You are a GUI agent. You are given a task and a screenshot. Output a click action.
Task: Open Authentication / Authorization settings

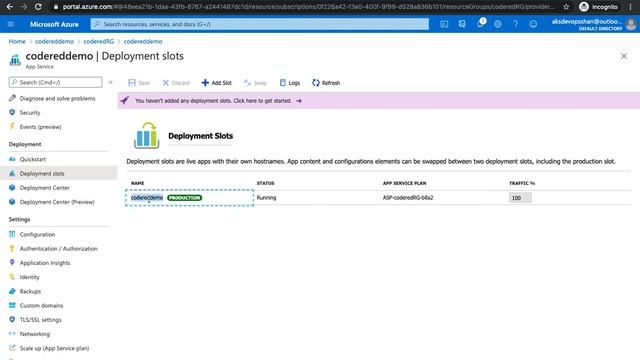58,249
